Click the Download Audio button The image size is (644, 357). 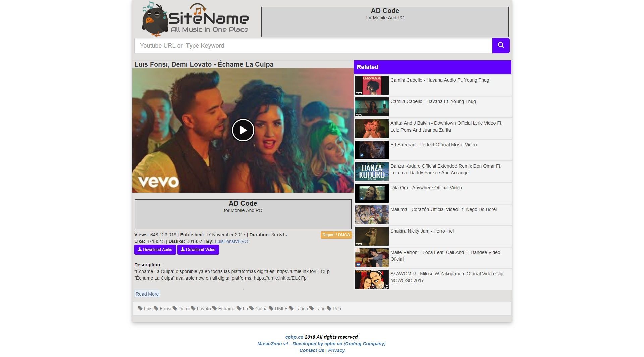[x=155, y=250]
